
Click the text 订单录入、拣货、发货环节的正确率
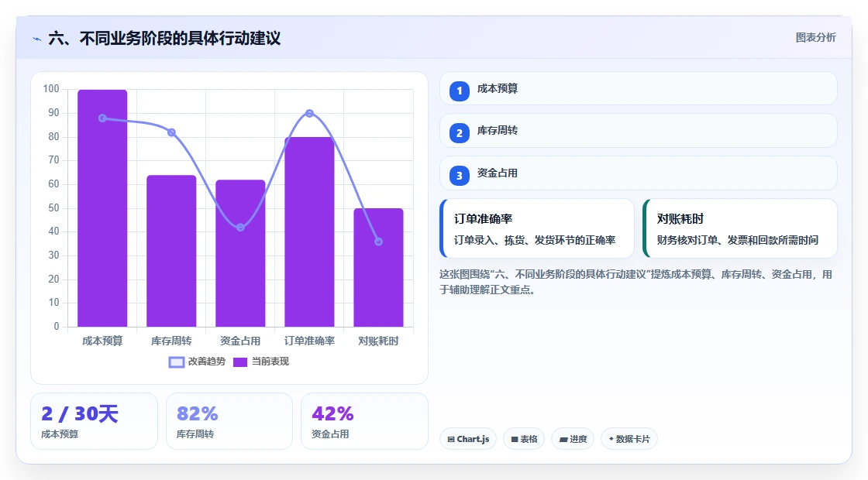(x=535, y=240)
